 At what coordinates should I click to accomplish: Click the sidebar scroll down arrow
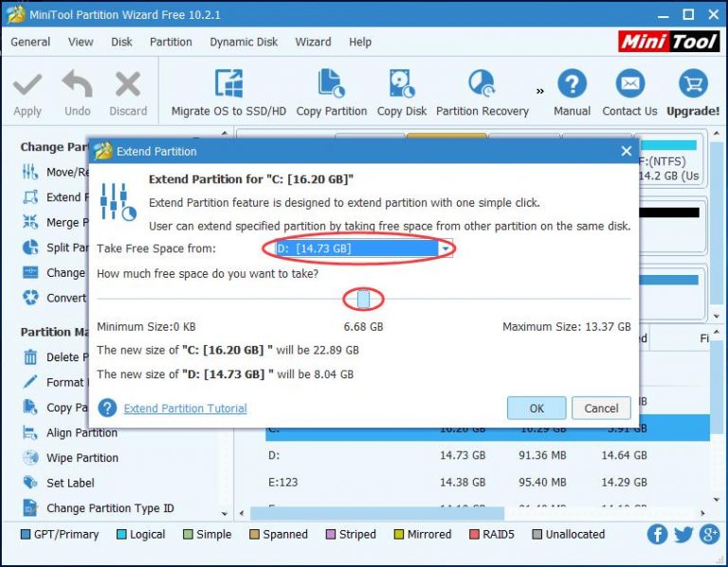[x=225, y=514]
